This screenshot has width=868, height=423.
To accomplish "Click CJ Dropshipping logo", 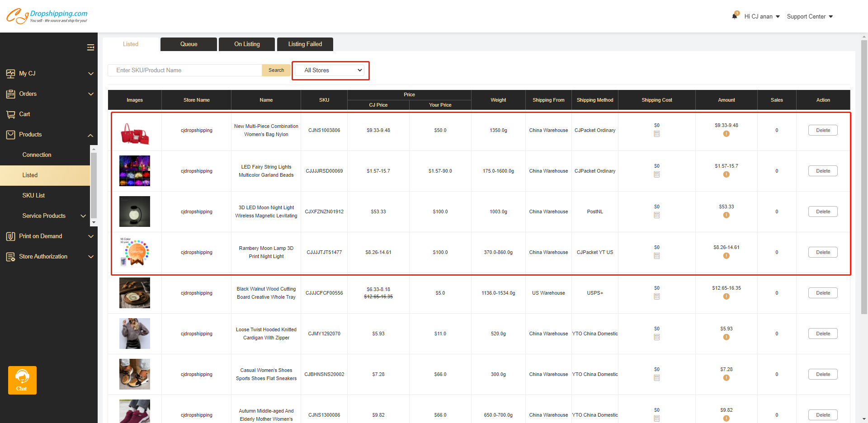I will pos(47,16).
